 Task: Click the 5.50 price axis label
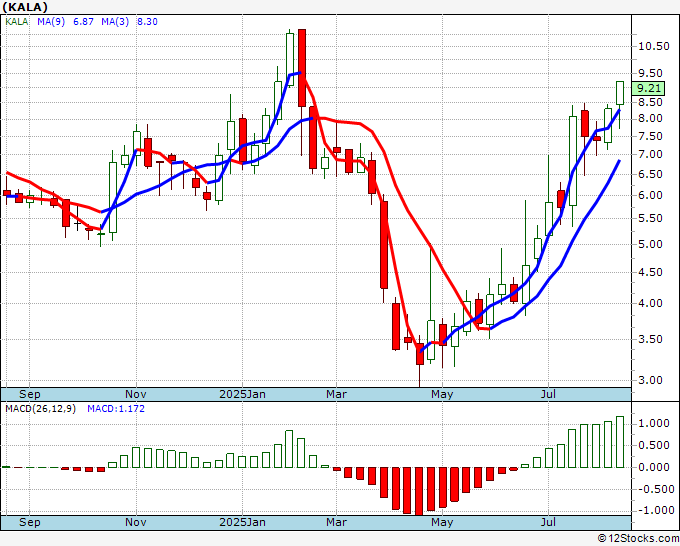(x=651, y=219)
